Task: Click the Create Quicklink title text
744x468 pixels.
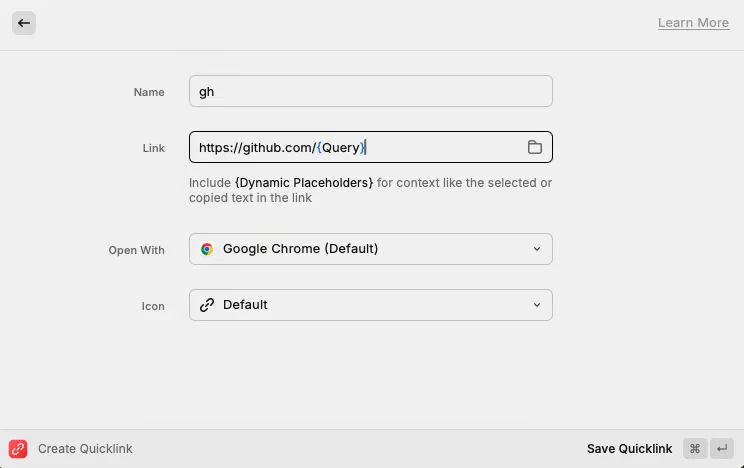Action: (85, 449)
